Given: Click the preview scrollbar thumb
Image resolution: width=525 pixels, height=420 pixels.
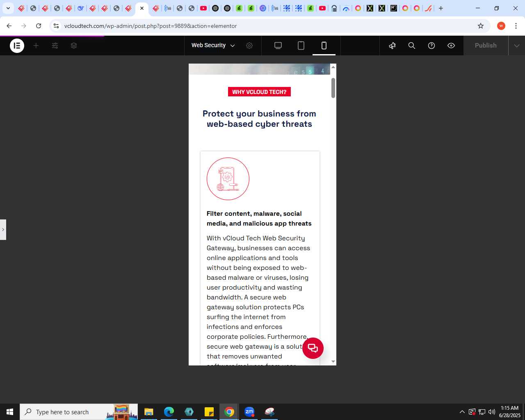Looking at the screenshot, I should (333, 88).
